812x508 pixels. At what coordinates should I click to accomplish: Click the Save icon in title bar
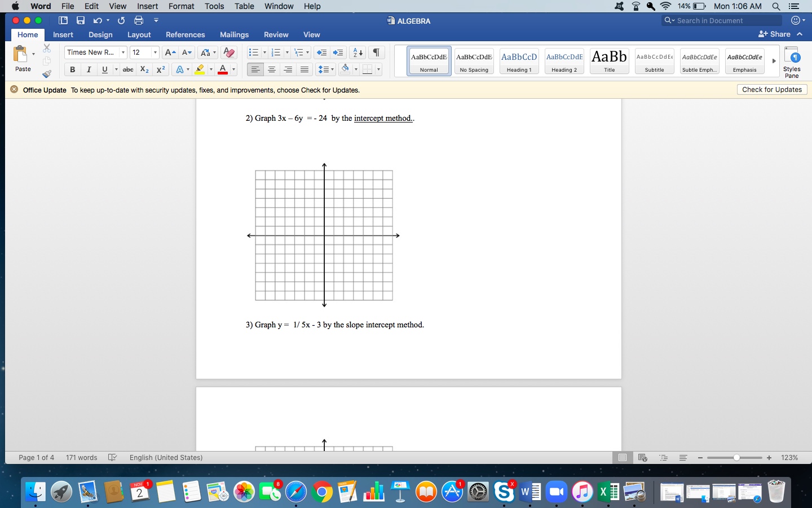pyautogui.click(x=81, y=20)
